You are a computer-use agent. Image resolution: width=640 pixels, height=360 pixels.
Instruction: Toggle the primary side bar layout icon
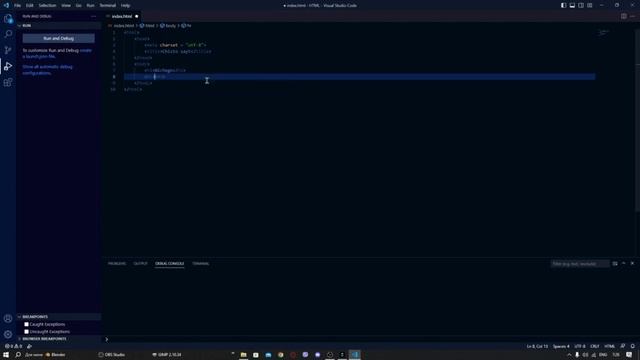click(x=563, y=5)
